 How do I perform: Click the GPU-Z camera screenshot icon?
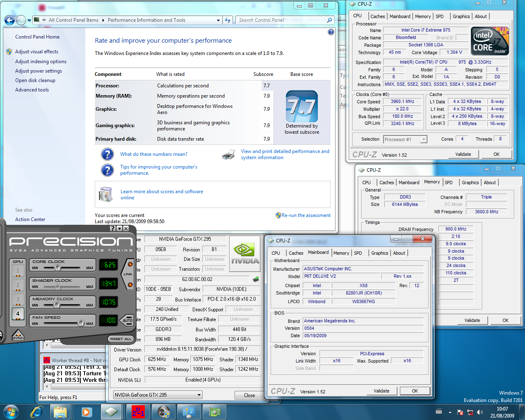256,279
